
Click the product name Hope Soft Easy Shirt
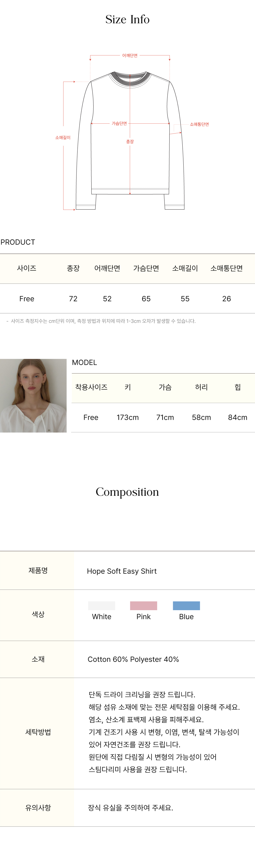pos(122,571)
